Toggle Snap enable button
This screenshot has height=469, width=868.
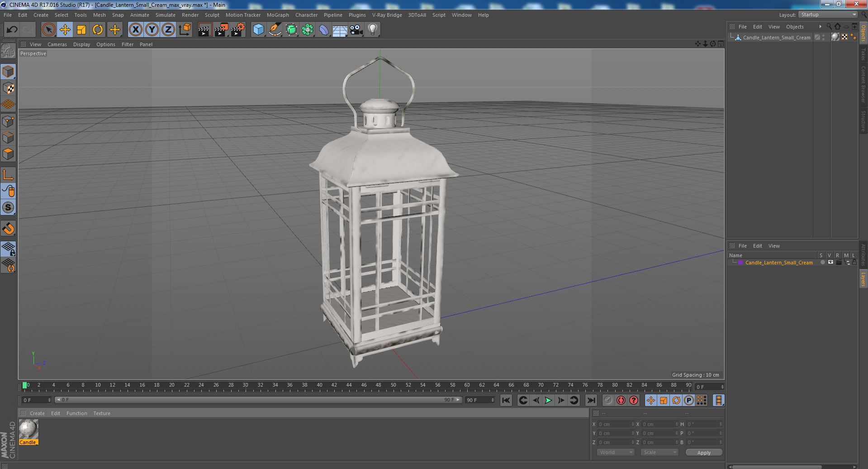(x=8, y=207)
